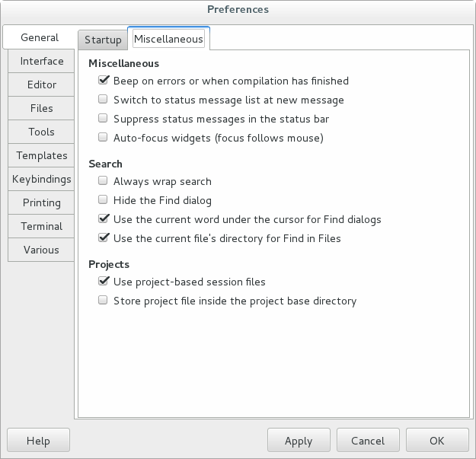Switch to the Startup tab
The width and height of the screenshot is (476, 459).
(103, 40)
